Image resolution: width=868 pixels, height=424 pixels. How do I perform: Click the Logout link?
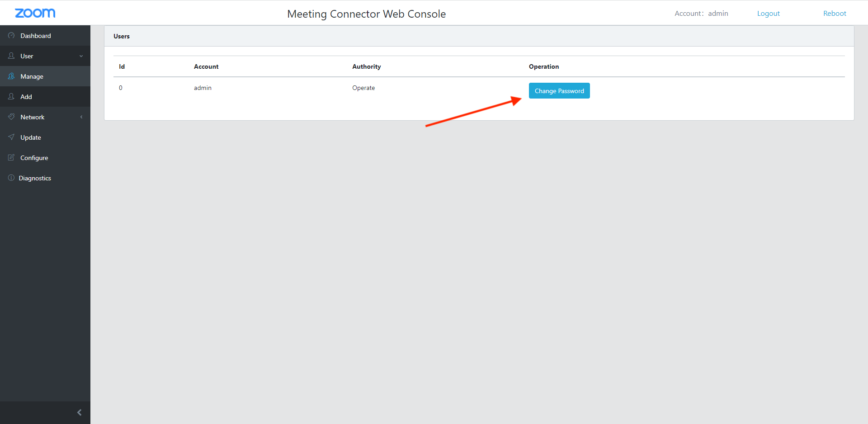point(769,14)
